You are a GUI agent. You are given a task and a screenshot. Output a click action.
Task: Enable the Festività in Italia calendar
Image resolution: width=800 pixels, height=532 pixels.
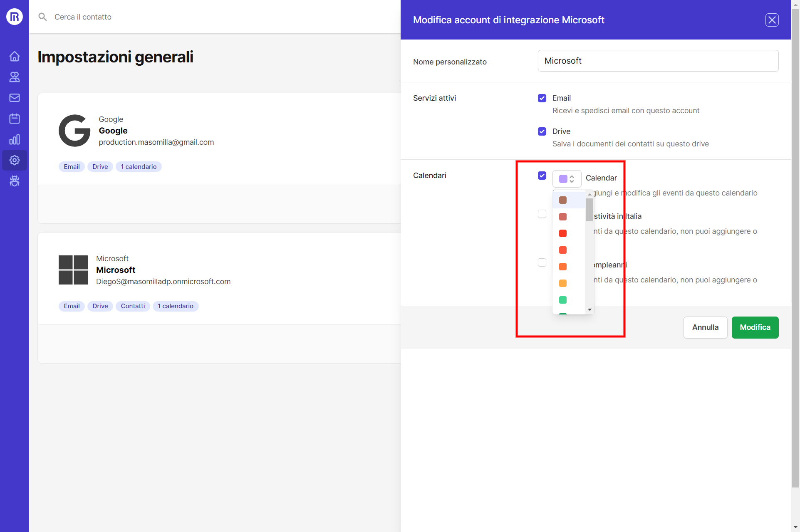(x=542, y=214)
